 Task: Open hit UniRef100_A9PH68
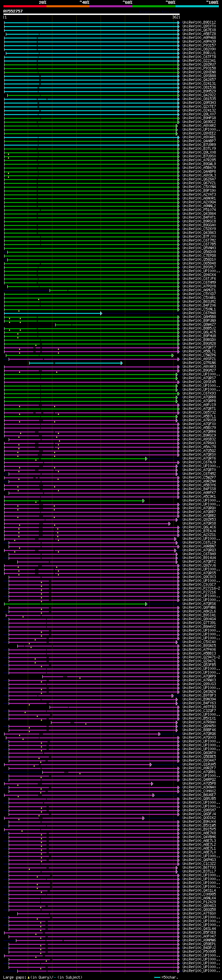(x=199, y=38)
